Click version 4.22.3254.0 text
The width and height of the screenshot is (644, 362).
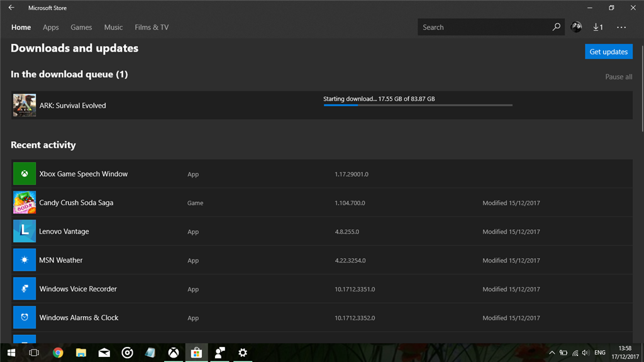click(350, 261)
